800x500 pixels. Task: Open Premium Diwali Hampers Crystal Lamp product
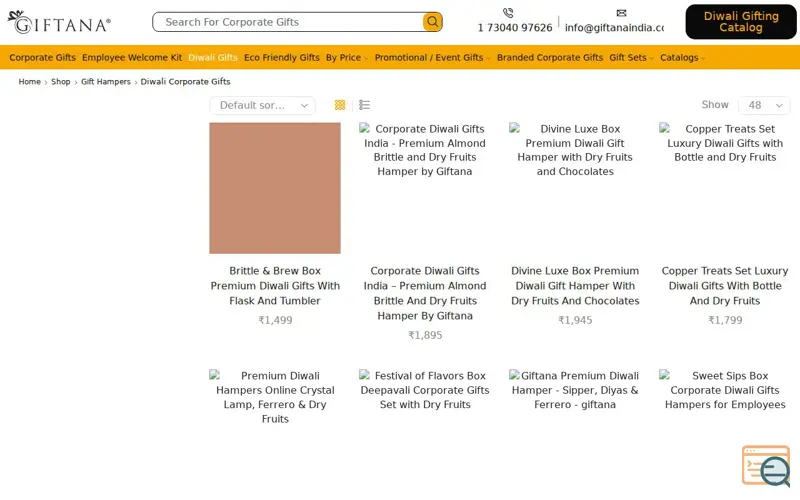click(275, 397)
